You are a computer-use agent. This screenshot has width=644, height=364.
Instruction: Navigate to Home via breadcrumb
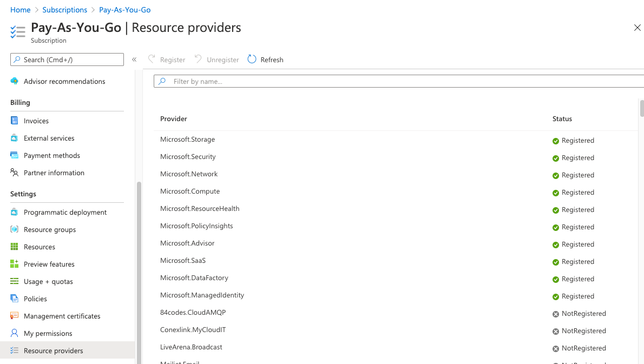pos(21,10)
